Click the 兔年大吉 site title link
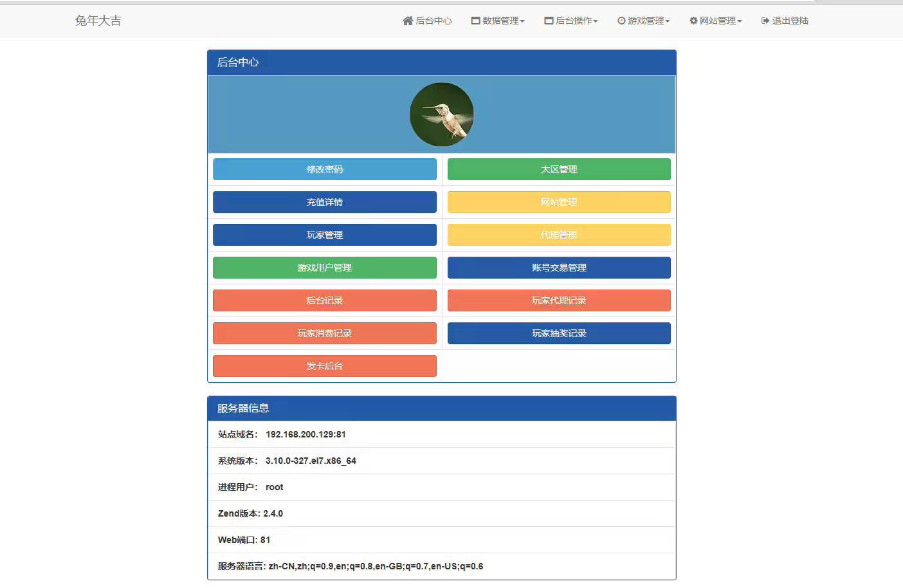The image size is (903, 588). tap(98, 21)
